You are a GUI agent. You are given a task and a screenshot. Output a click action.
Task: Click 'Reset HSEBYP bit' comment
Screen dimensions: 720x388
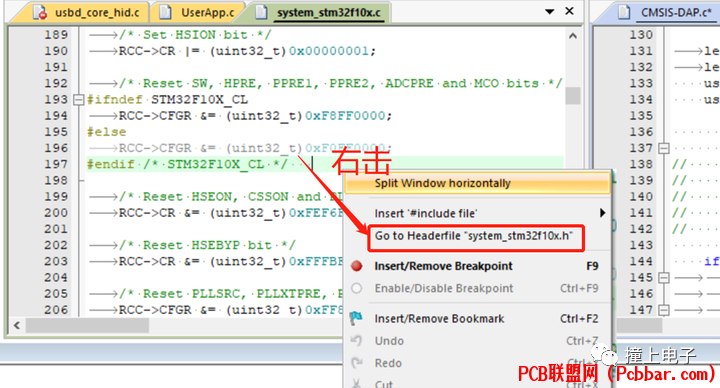(207, 245)
